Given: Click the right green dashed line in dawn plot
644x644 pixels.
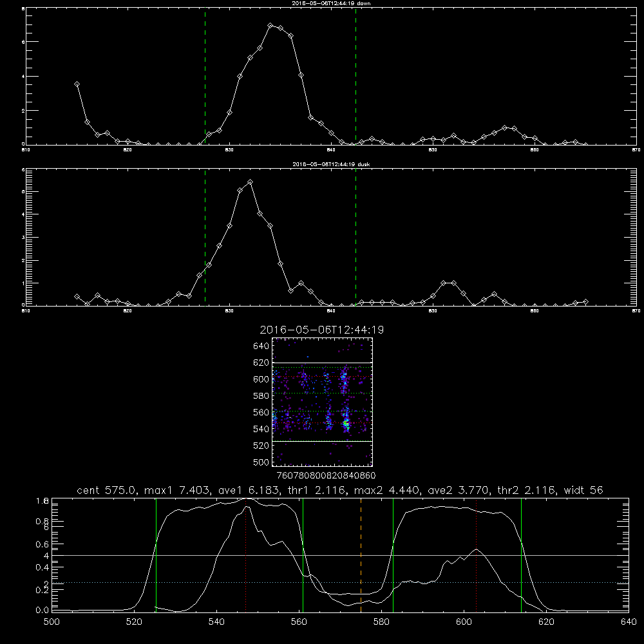Looking at the screenshot, I should coord(355,76).
